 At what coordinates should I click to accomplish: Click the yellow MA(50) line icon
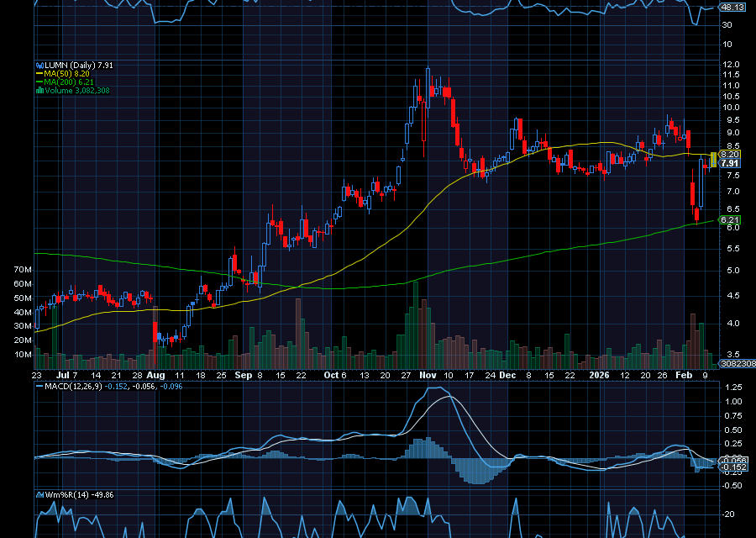pos(39,73)
